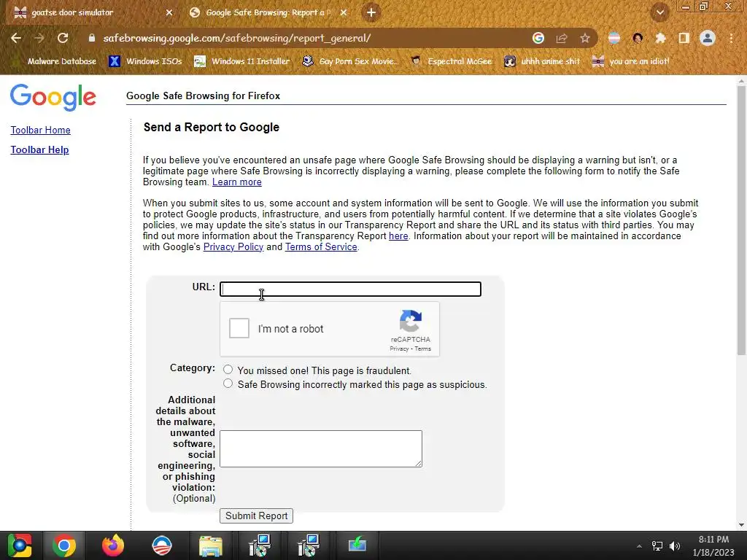Open the Privacy Policy link
The height and width of the screenshot is (560, 747).
coord(233,246)
